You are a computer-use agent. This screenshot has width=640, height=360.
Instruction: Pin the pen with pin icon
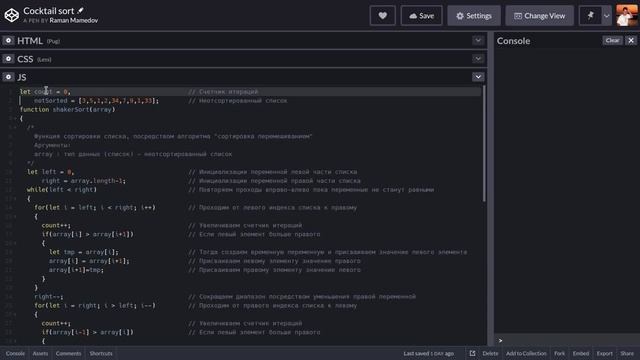coord(590,16)
